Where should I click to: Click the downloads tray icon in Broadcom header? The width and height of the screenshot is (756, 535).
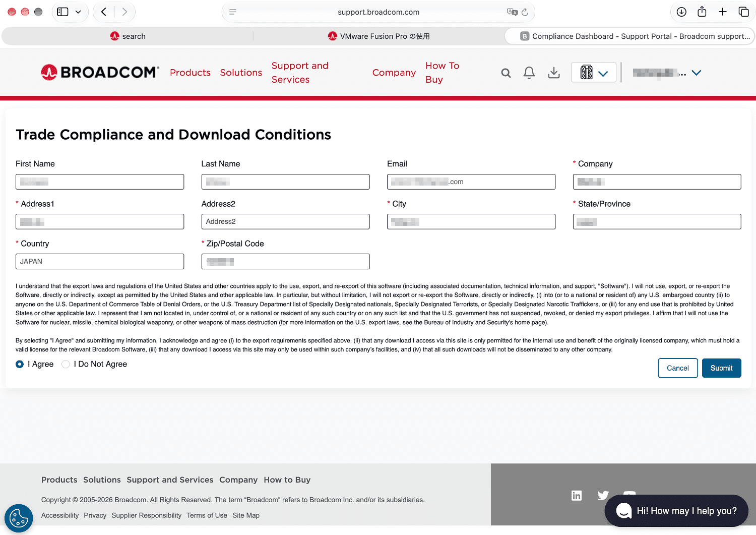554,73
